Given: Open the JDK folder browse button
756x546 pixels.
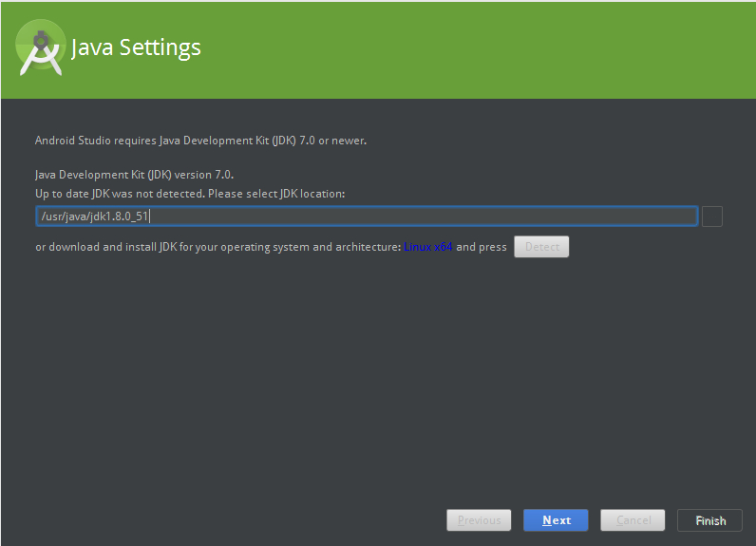Looking at the screenshot, I should [712, 217].
